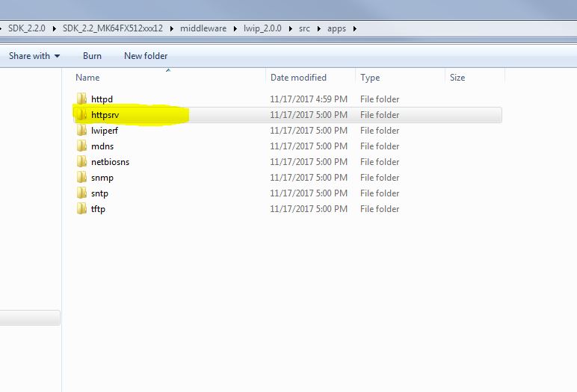The height and width of the screenshot is (392, 577).
Task: Select the netbiosns folder icon
Action: (81, 162)
